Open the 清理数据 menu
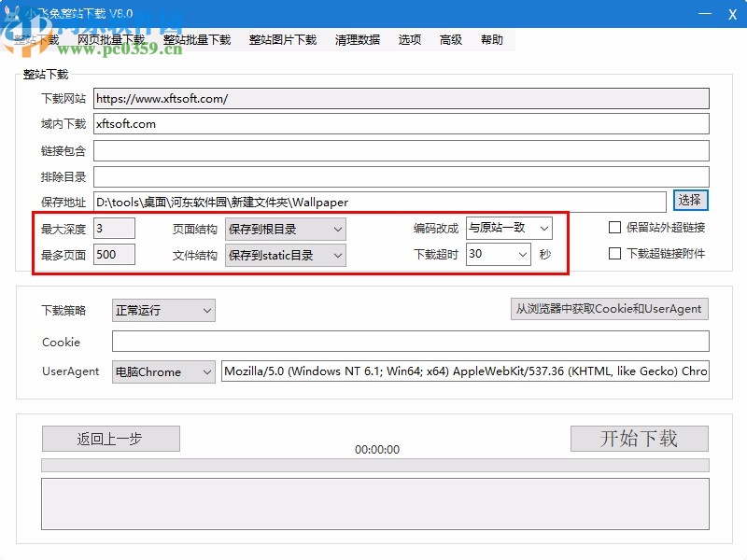 [x=357, y=39]
